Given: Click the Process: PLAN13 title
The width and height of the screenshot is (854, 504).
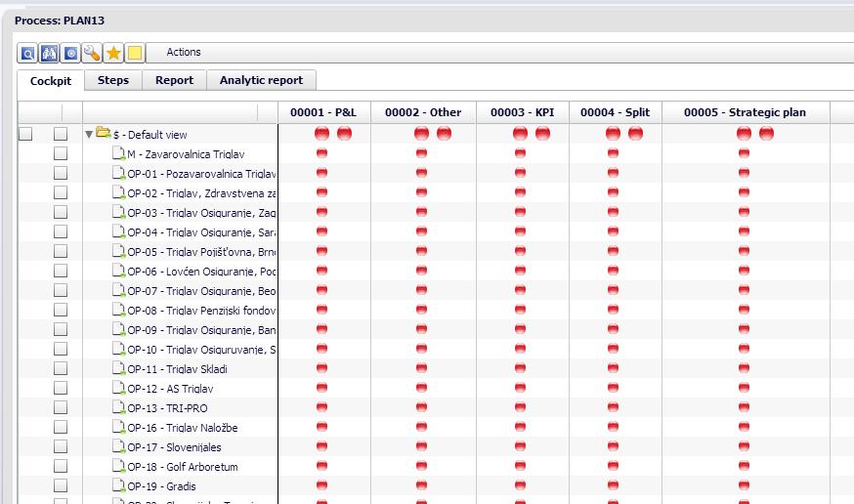Looking at the screenshot, I should click(x=60, y=21).
